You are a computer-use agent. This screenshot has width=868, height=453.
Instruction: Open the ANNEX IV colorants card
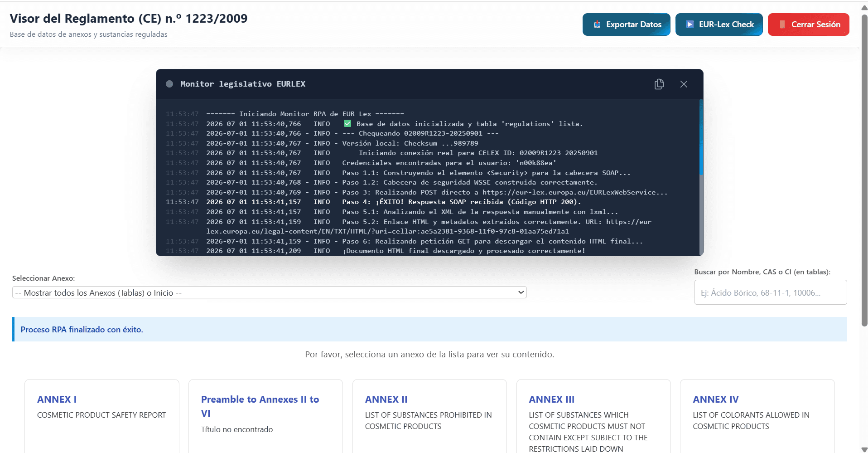coord(757,416)
